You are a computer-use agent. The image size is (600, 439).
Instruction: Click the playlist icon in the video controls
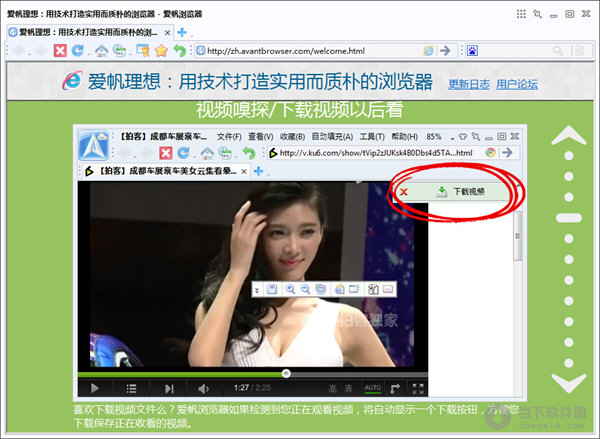(x=131, y=388)
